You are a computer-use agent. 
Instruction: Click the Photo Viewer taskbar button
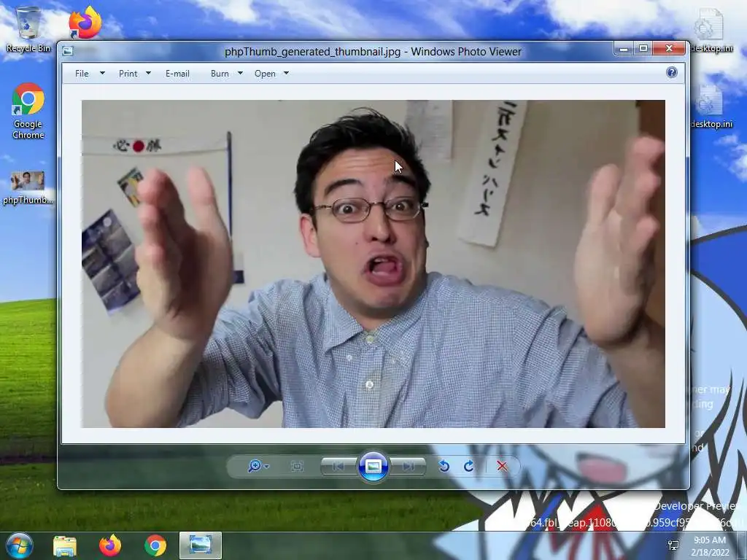(x=201, y=545)
